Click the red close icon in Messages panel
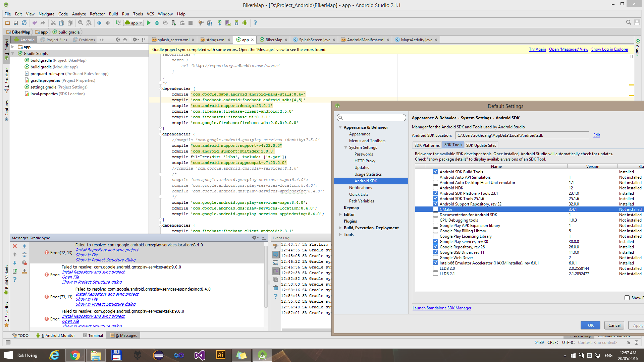Viewport: 644px width, 362px height. (15, 246)
